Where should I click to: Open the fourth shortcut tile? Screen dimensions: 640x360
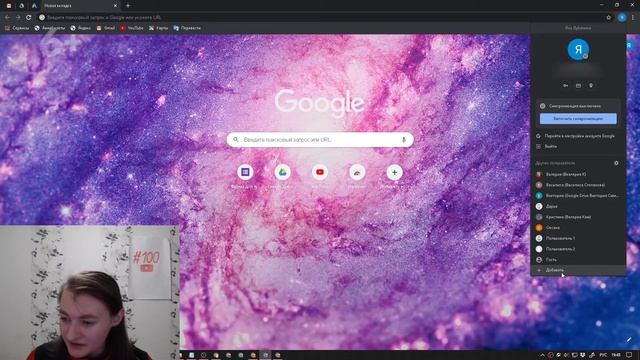pos(357,172)
